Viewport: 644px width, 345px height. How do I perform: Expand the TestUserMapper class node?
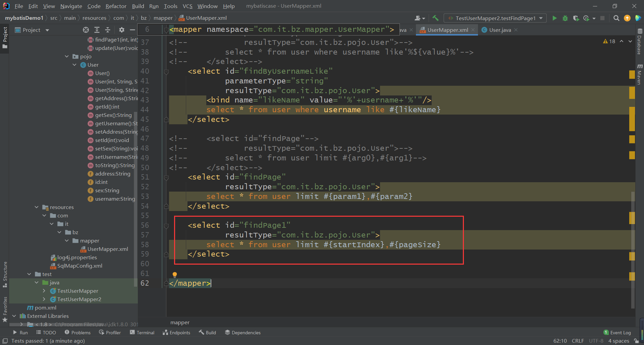(x=44, y=291)
